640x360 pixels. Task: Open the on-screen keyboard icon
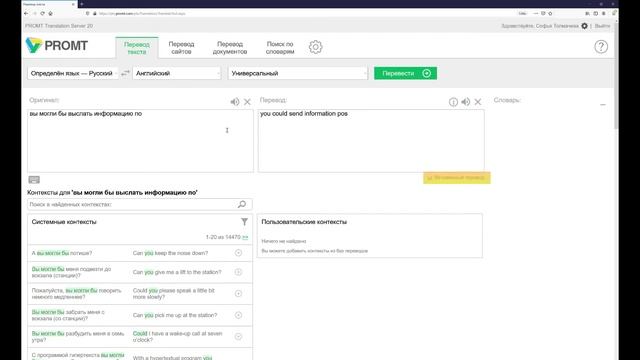point(34,180)
